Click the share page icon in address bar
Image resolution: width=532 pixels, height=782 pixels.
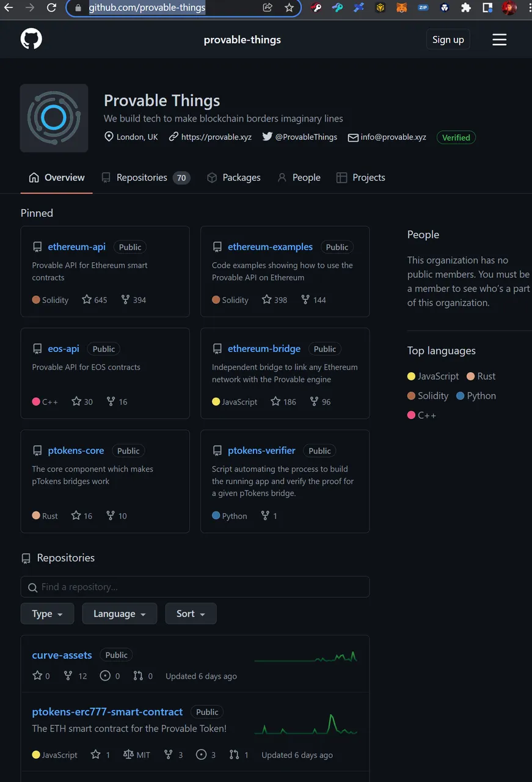[x=268, y=8]
